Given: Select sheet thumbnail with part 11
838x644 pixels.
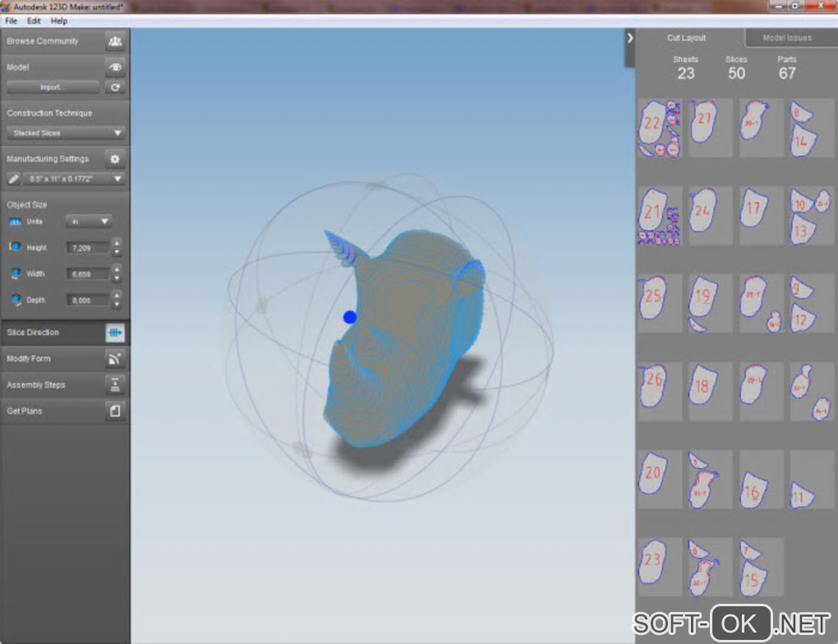Looking at the screenshot, I should 812,480.
